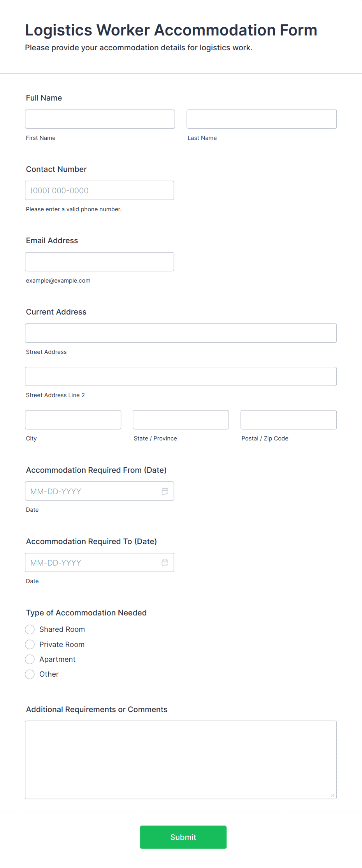Click the Street Address Line 2 field
The image size is (362, 868).
[x=181, y=376]
